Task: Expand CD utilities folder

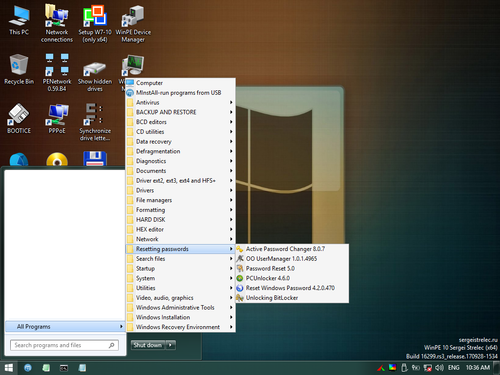Action: [x=180, y=132]
